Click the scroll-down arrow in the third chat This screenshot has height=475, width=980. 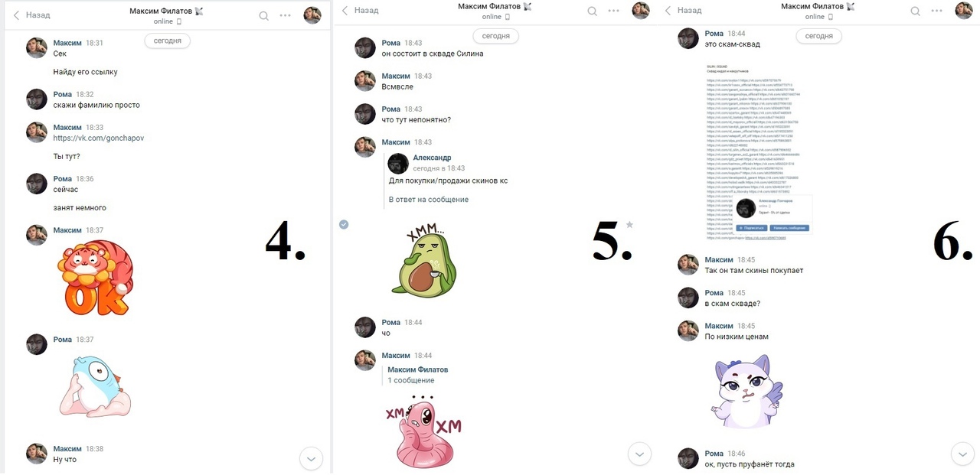click(962, 454)
